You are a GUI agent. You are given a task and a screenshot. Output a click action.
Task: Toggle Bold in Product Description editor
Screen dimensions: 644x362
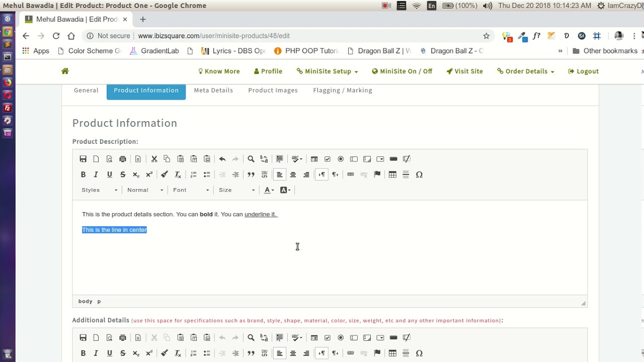pyautogui.click(x=83, y=174)
